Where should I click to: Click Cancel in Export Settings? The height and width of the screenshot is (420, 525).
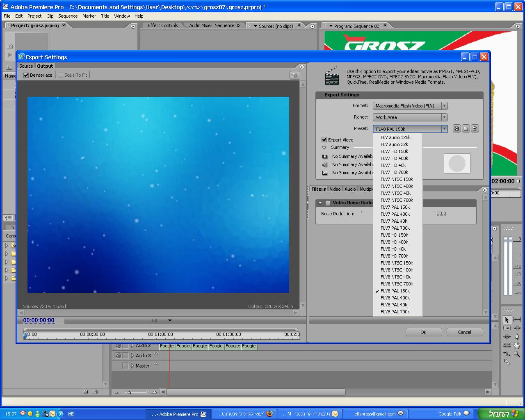pyautogui.click(x=465, y=332)
